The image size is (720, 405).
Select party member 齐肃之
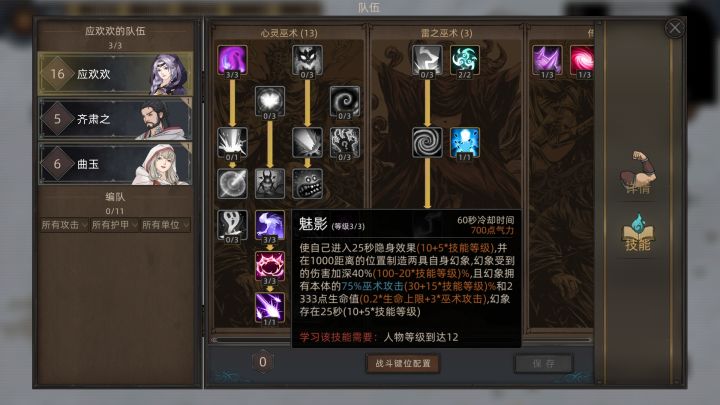tap(115, 119)
